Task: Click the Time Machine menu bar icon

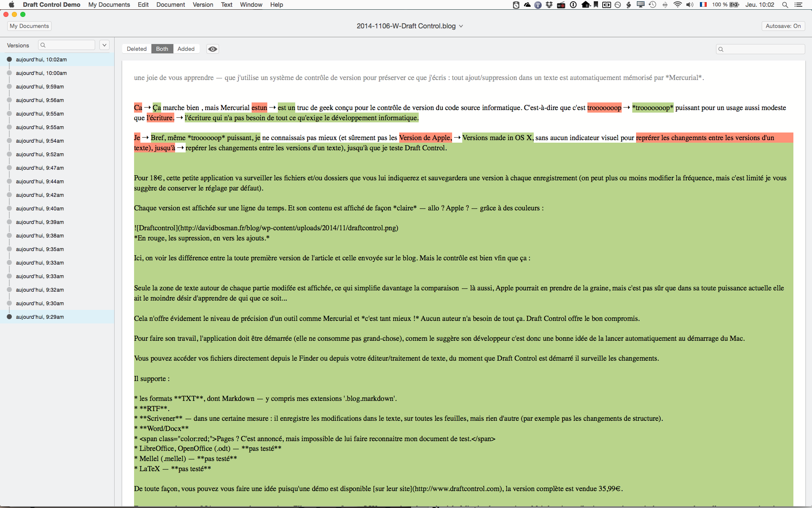Action: point(653,5)
